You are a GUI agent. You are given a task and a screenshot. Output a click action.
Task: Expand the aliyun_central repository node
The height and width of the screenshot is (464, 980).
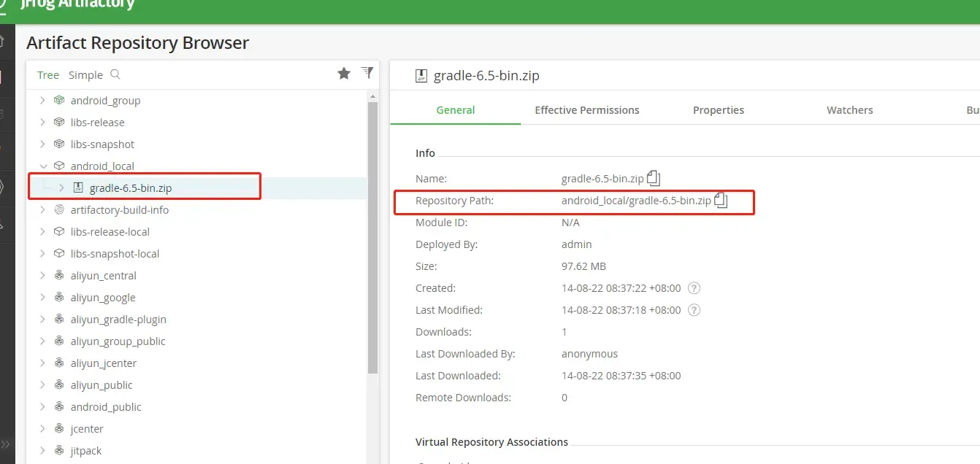(x=43, y=276)
